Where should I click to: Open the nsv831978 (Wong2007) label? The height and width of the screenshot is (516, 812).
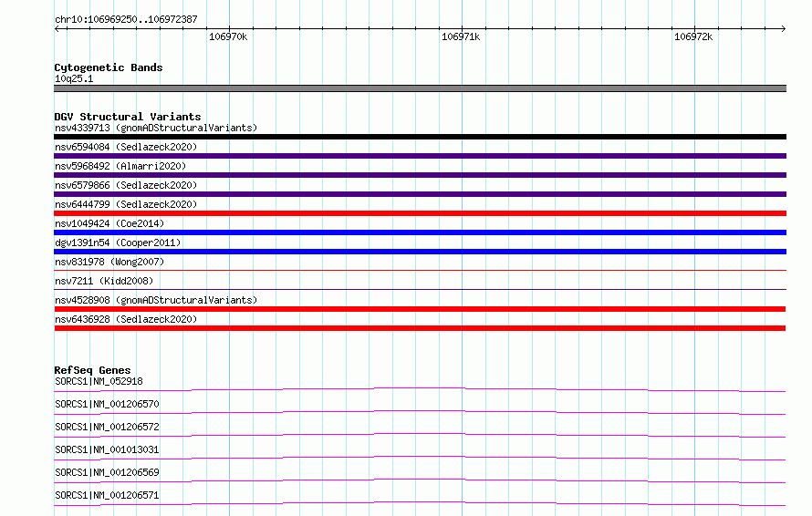109,262
